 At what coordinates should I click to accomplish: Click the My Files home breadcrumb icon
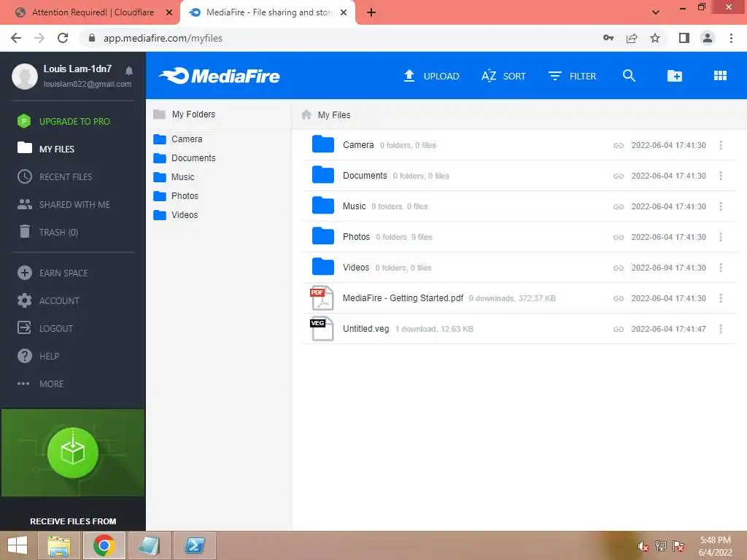[x=306, y=114]
